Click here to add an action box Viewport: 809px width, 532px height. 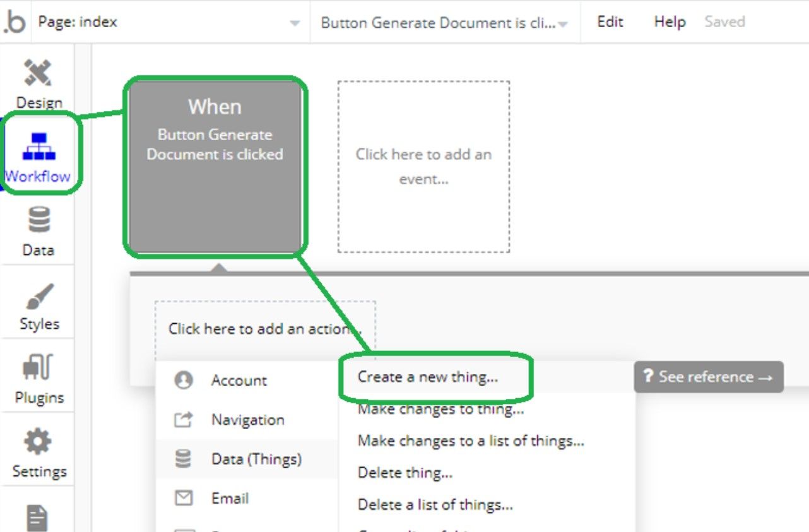click(x=265, y=329)
